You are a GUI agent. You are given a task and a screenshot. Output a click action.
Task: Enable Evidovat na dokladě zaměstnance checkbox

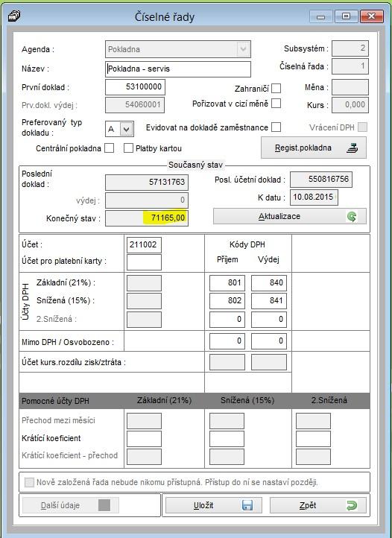pos(276,127)
